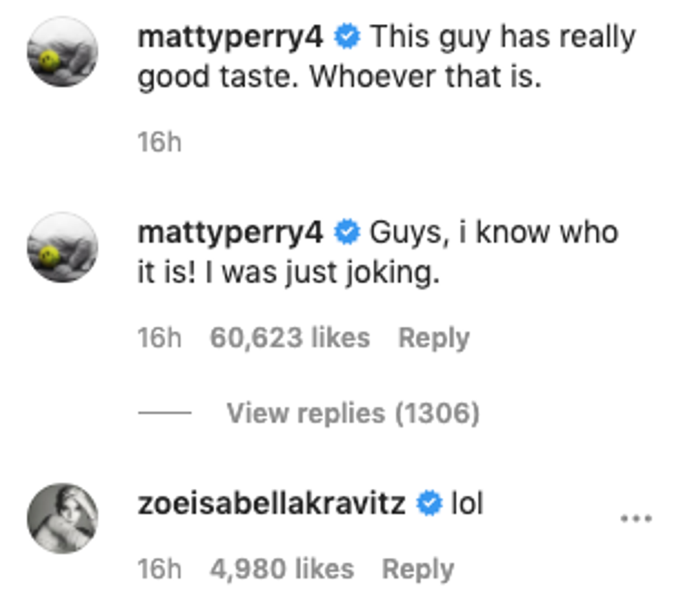Click the verified badge next to zoeisabellakravitz
Viewport: 676px width, 616px height.
[x=429, y=505]
